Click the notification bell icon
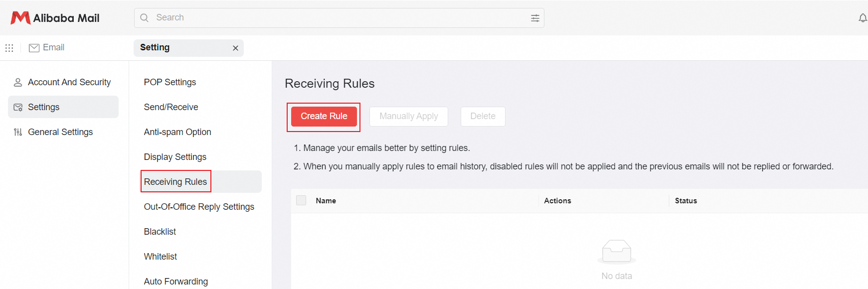868x289 pixels. tap(862, 18)
